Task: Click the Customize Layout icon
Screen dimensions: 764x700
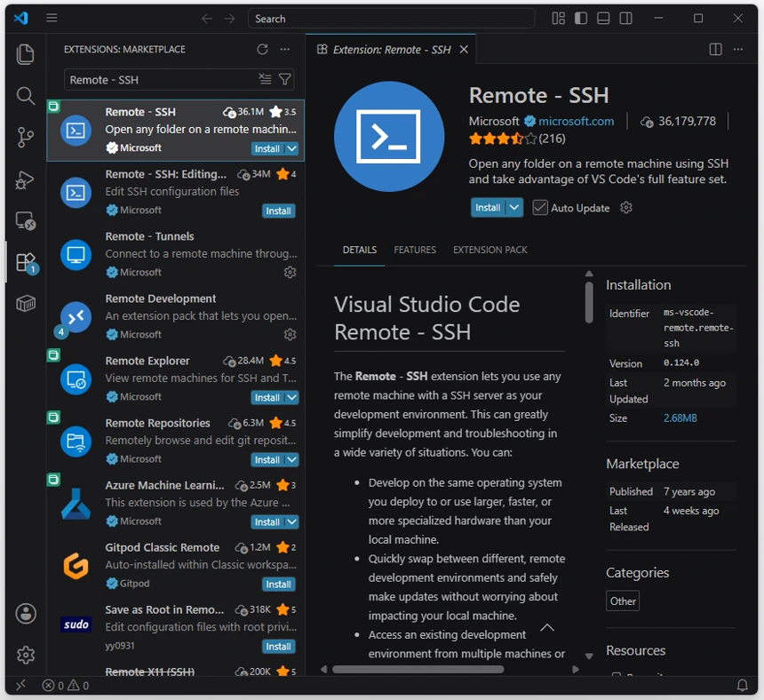Action: [x=559, y=19]
